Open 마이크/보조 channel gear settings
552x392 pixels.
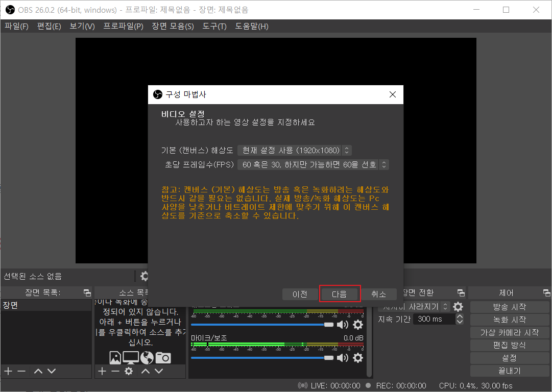[x=357, y=358]
